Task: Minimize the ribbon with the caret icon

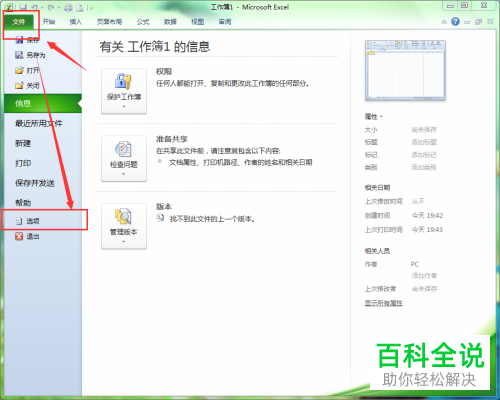Action: (444, 22)
